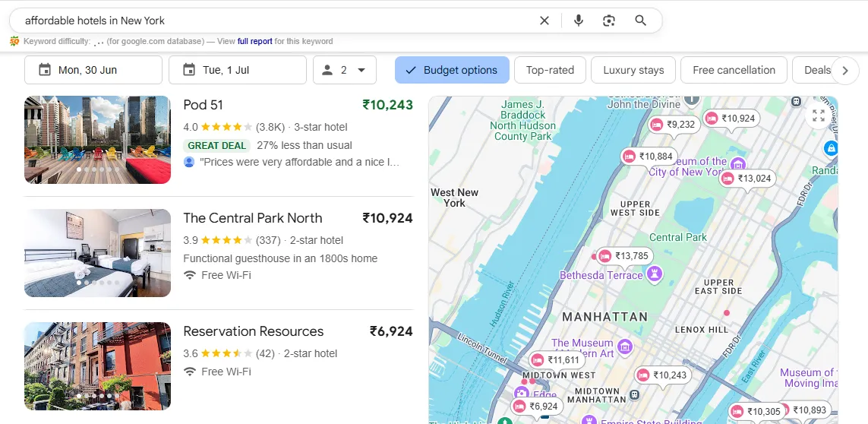868x424 pixels.
Task: Enable the Free cancellation filter chip
Action: [734, 70]
